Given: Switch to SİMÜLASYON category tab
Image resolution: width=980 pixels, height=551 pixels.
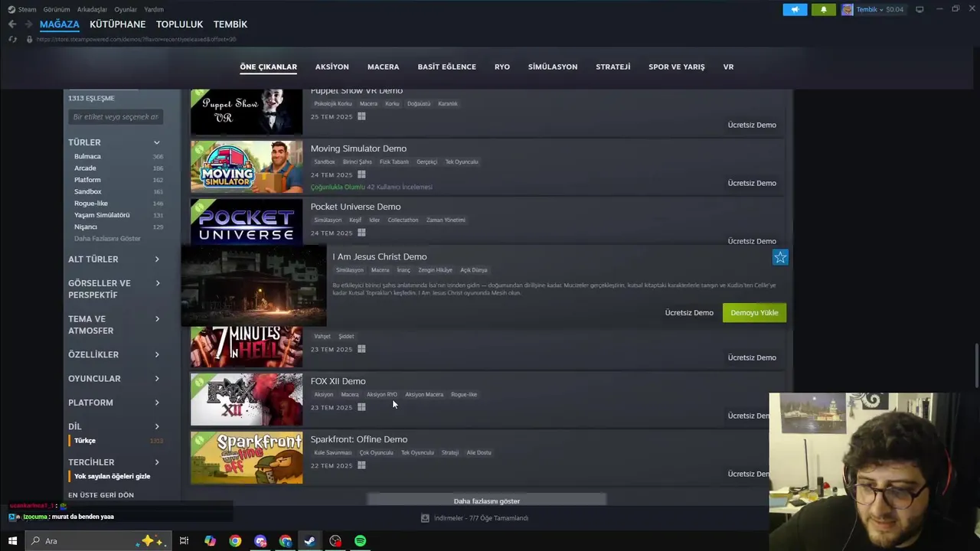Looking at the screenshot, I should (552, 67).
